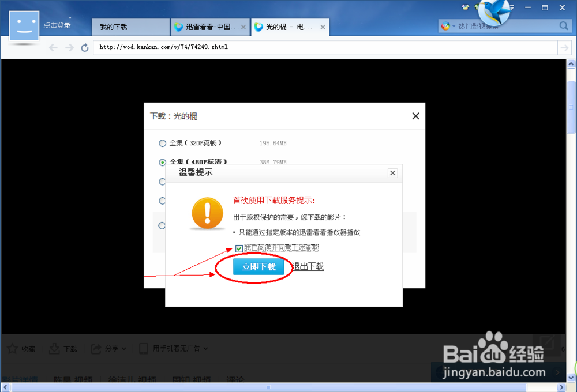Open the 徐洁儿 视频 tab
The width and height of the screenshot is (577, 392).
click(132, 379)
